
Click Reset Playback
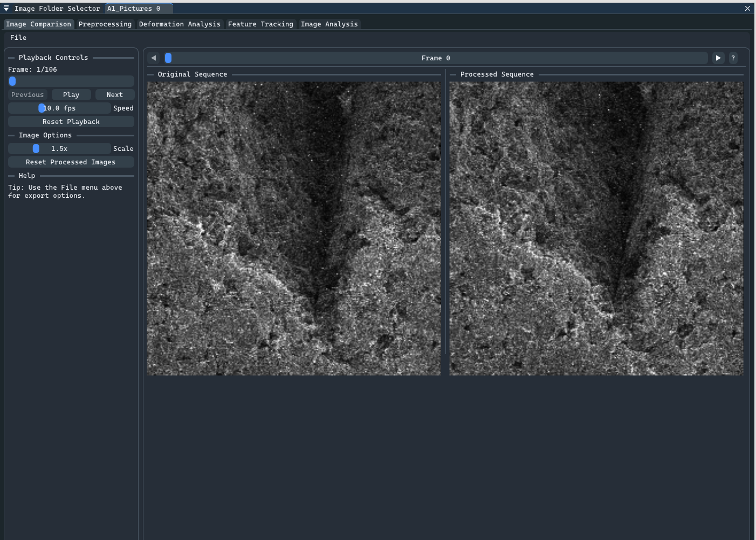point(71,121)
